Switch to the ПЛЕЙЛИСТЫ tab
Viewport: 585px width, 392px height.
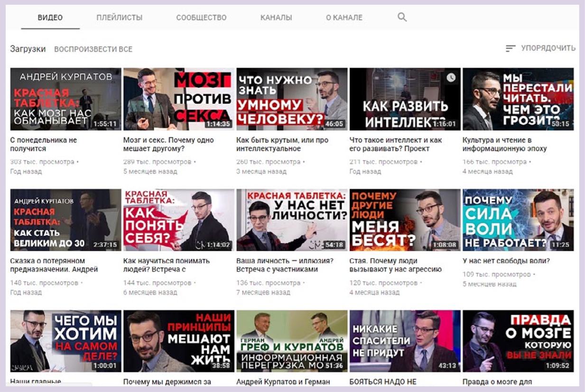pos(119,18)
